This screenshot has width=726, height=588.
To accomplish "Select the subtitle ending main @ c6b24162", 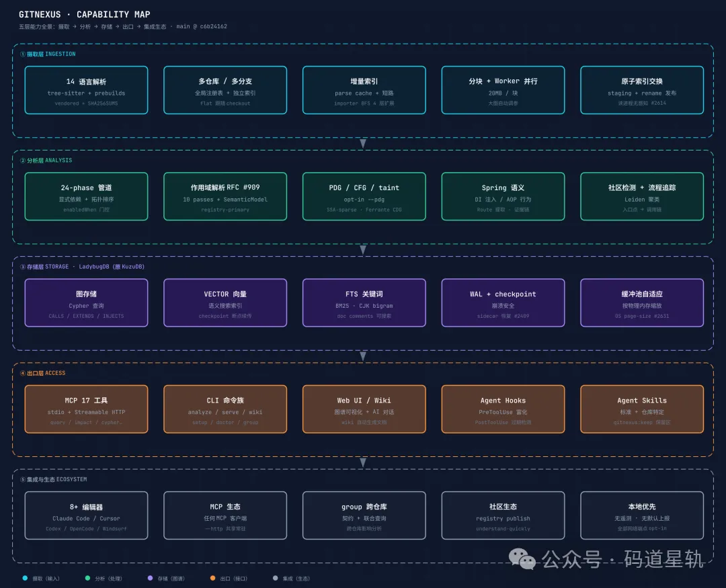I will pyautogui.click(x=123, y=27).
